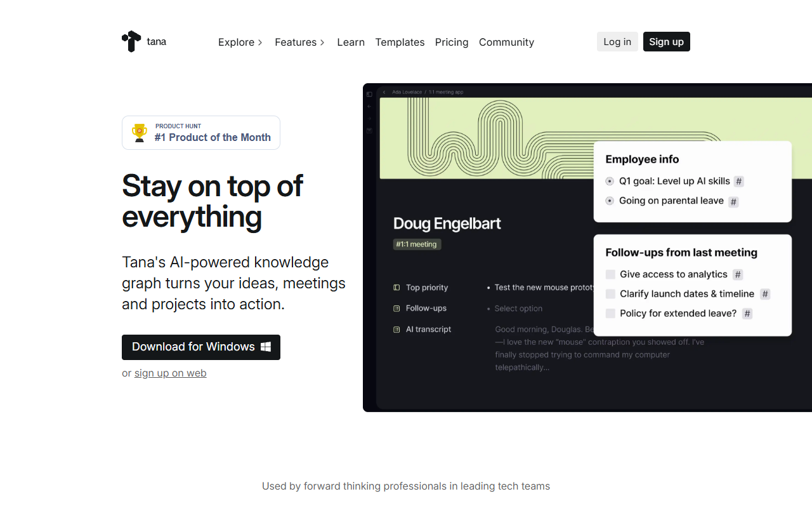812x508 pixels.
Task: Click the bullet beside Q1 goal item
Action: (x=610, y=181)
